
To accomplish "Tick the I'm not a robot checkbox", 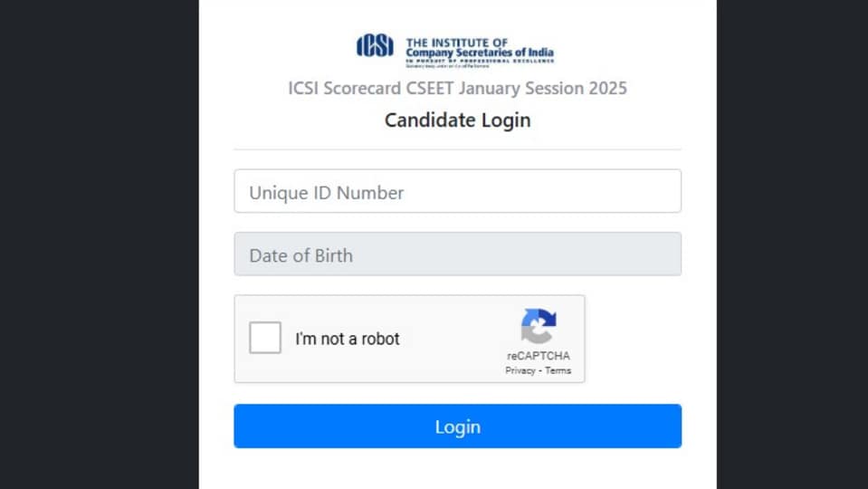I will [x=265, y=337].
